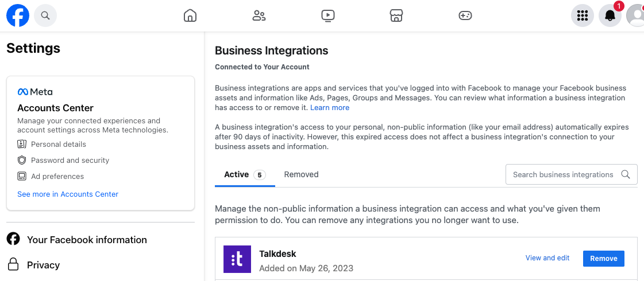Viewport: 644px width, 281px height.
Task: Go to Home feed icon
Action: pos(190,15)
